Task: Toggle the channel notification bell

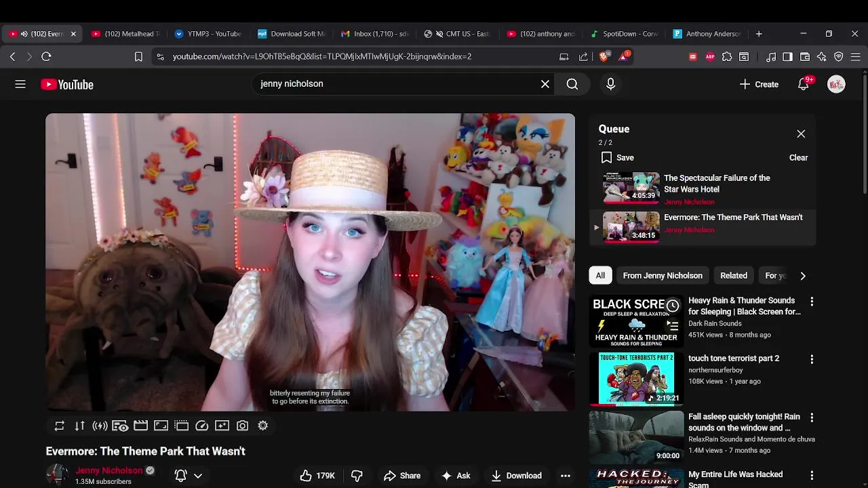Action: pos(180,476)
